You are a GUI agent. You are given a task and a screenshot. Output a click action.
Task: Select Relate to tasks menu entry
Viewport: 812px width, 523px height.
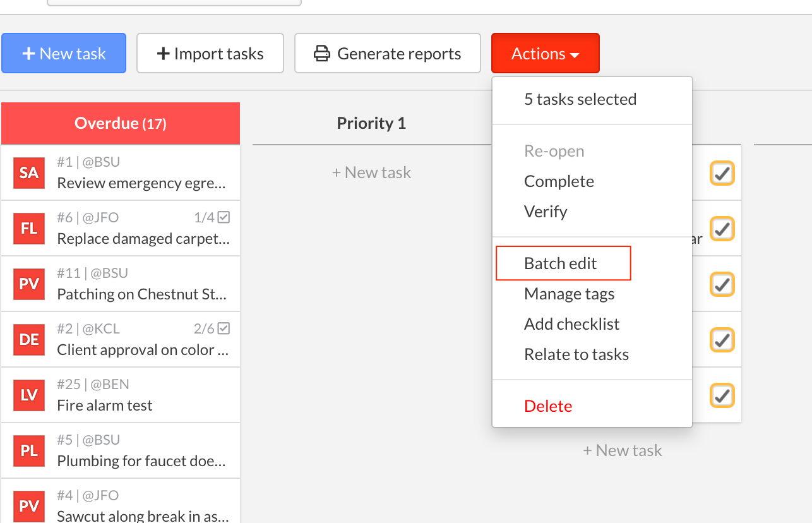click(x=576, y=354)
